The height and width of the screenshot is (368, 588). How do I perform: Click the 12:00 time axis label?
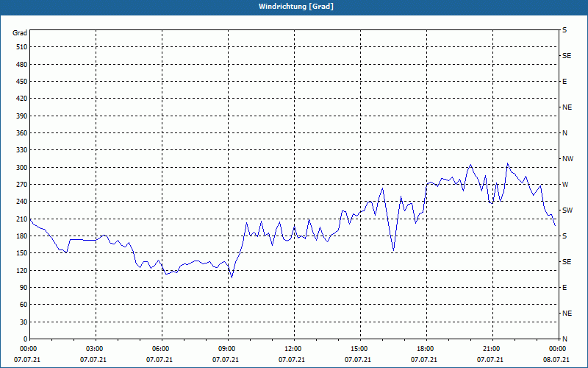[x=294, y=348]
